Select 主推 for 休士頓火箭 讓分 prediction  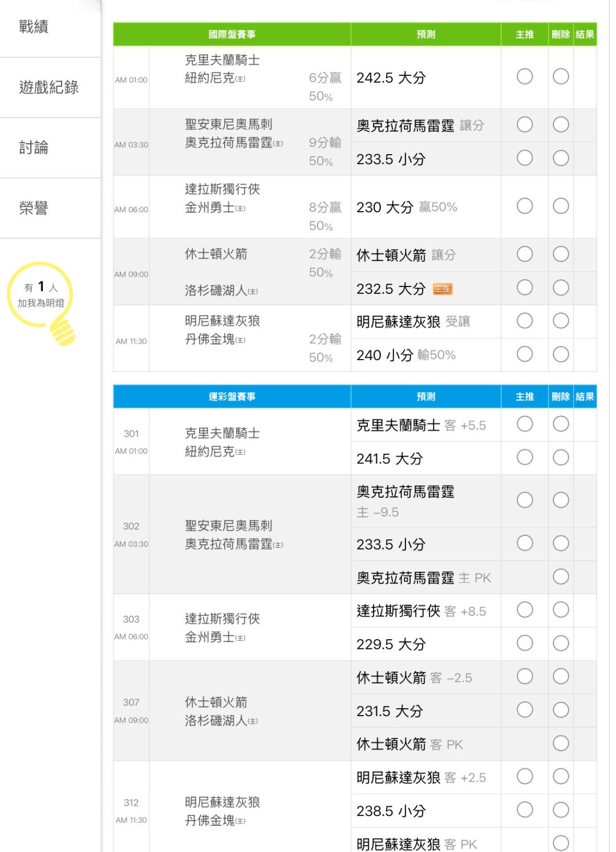coord(525,254)
